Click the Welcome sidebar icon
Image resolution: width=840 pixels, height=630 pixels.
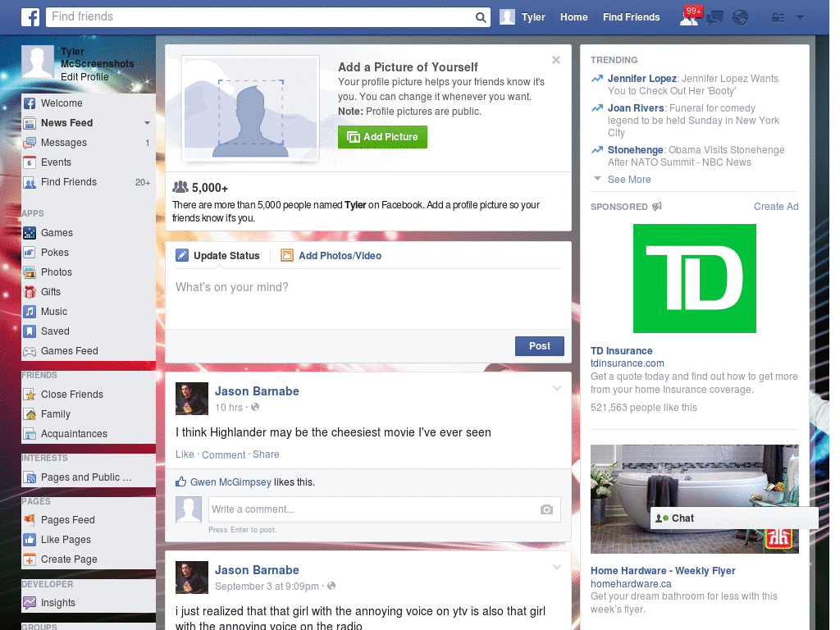pos(30,103)
